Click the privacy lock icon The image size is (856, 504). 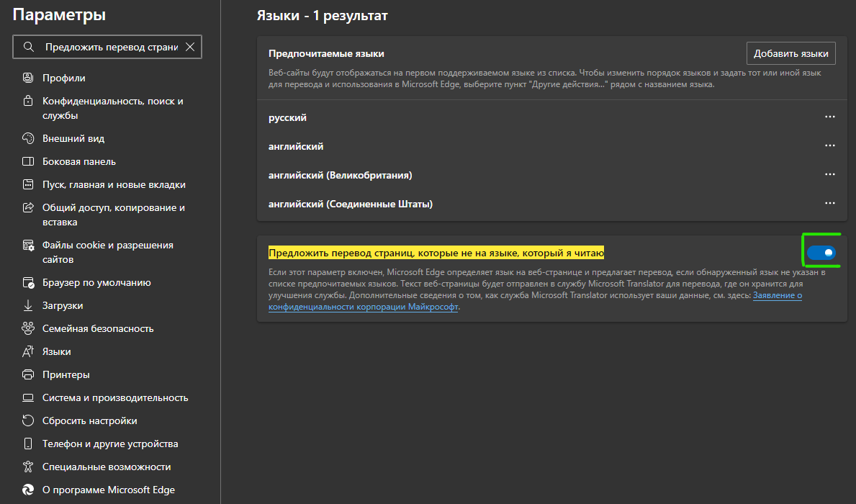[28, 101]
